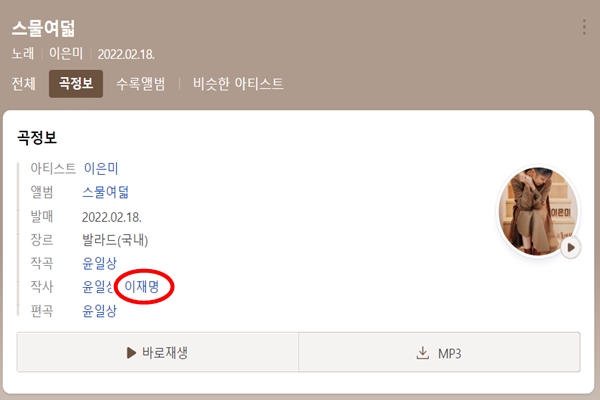Open the 이은미 link in the 아티스트 row
Screen dimensions: 600x400
pyautogui.click(x=101, y=168)
